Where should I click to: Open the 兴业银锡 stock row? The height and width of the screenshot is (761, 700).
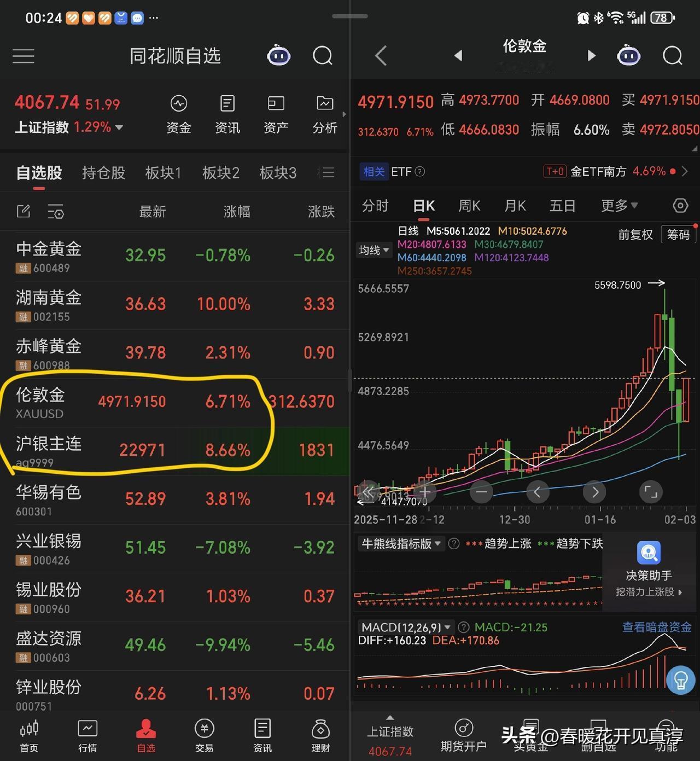175,549
